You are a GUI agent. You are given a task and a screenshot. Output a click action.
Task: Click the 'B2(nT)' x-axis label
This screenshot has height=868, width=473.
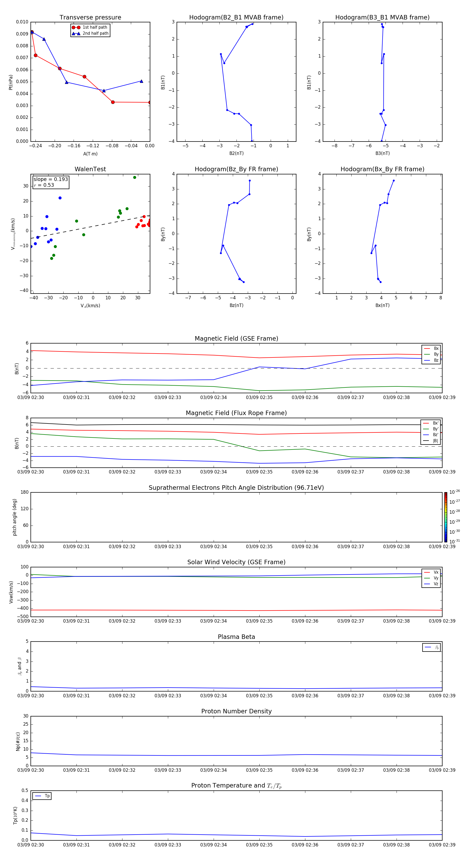coord(236,153)
